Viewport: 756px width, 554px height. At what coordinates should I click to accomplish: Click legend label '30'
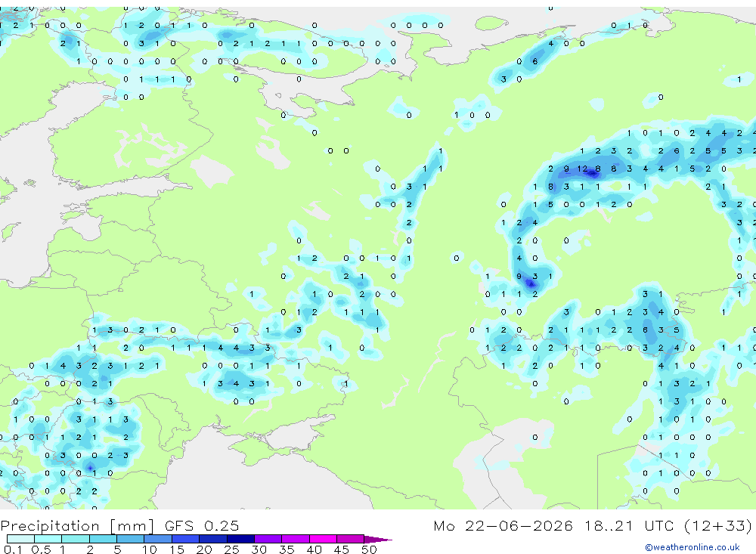pyautogui.click(x=259, y=549)
